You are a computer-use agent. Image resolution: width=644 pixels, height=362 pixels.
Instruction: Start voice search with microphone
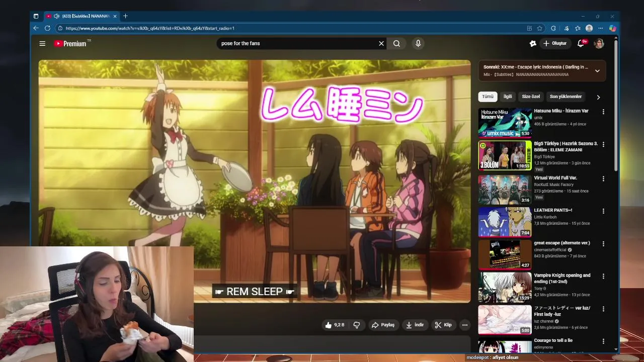[x=418, y=43]
